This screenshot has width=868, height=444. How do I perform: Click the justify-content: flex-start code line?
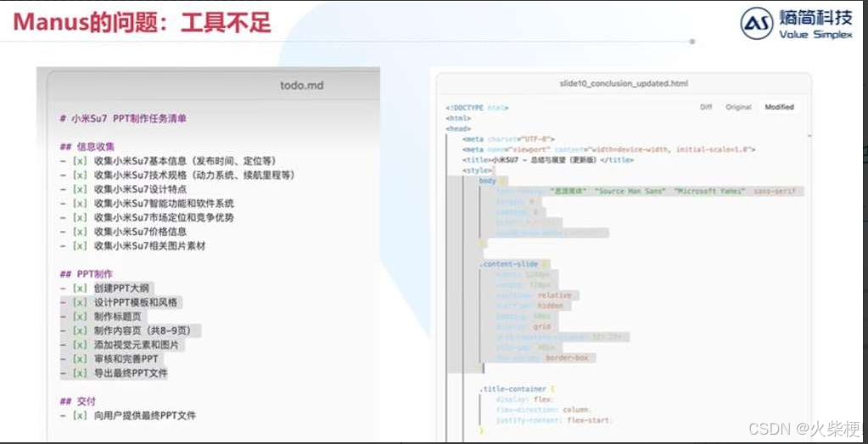tap(553, 421)
